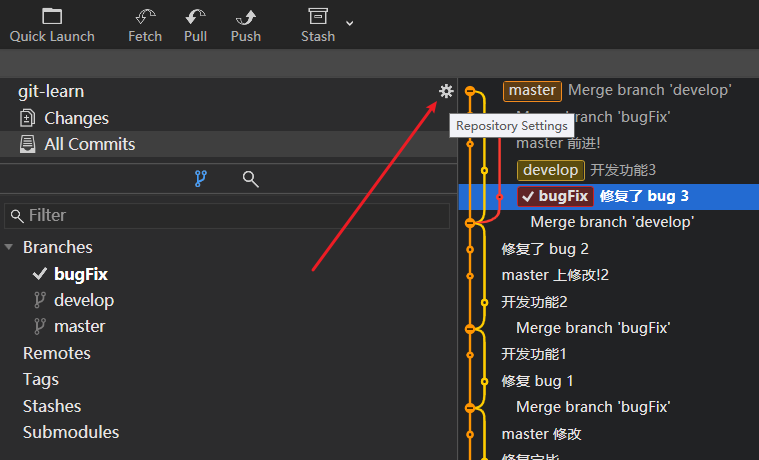Expand the Remotes section
This screenshot has width=759, height=460.
(x=56, y=353)
